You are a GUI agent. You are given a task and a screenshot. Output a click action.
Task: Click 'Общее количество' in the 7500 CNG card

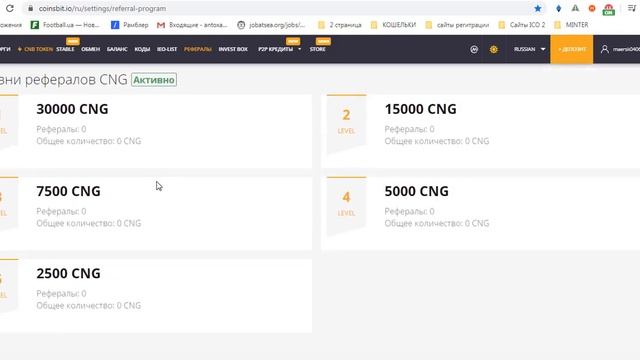[x=89, y=223]
